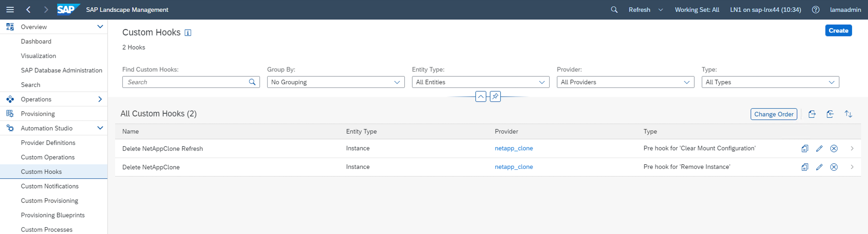This screenshot has width=868, height=234.
Task: Expand the Operations navigation section
Action: click(100, 99)
